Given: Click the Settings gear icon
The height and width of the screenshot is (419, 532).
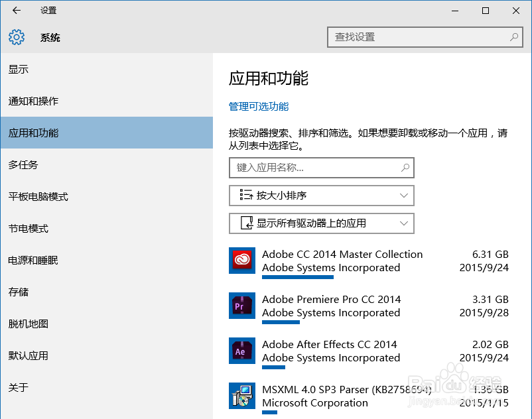Looking at the screenshot, I should click(x=17, y=37).
